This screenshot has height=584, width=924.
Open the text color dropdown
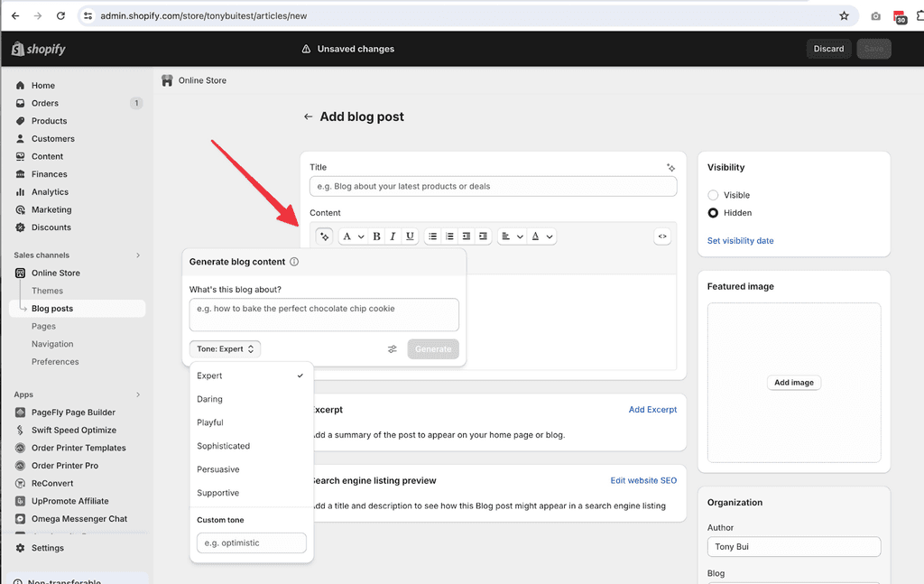541,236
